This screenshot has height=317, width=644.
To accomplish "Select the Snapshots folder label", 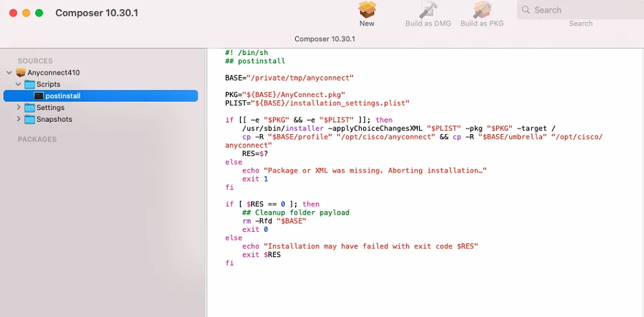I will (x=54, y=120).
